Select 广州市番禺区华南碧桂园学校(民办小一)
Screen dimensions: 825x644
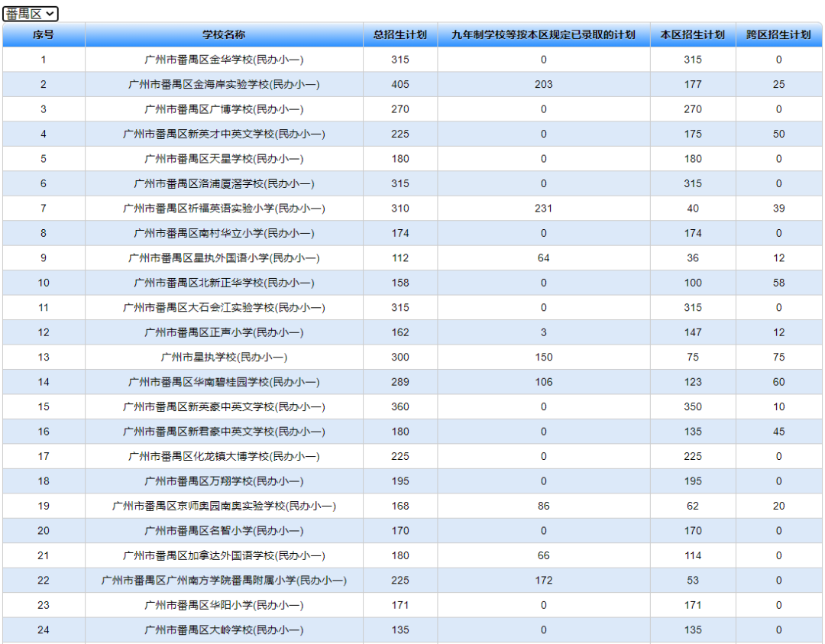[x=224, y=382]
